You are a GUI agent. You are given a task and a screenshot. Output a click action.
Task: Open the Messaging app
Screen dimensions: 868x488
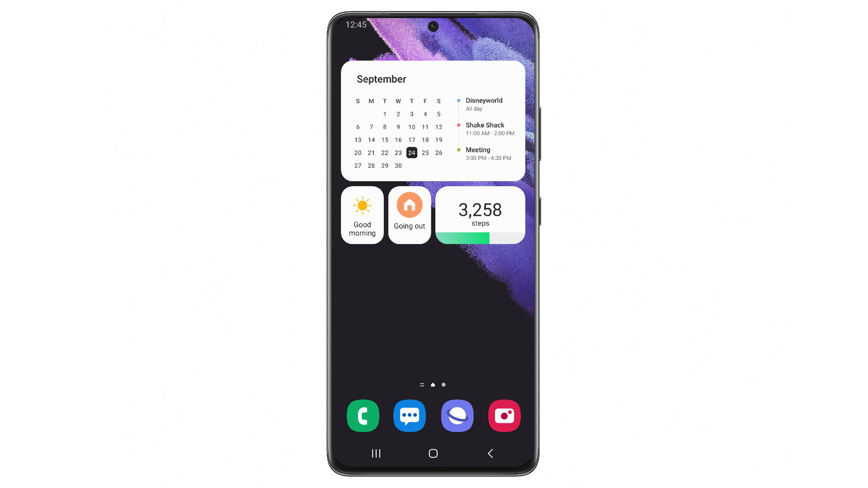click(410, 415)
